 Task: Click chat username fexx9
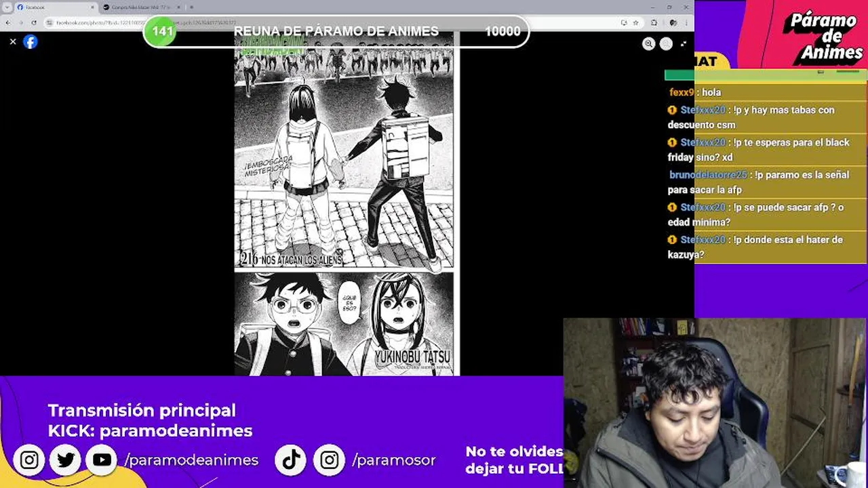coord(682,92)
